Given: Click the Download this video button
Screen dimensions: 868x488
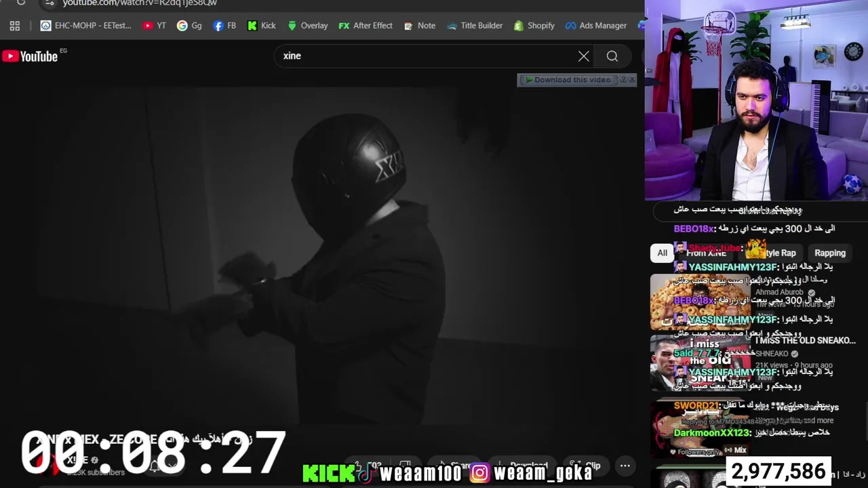Looking at the screenshot, I should (568, 80).
